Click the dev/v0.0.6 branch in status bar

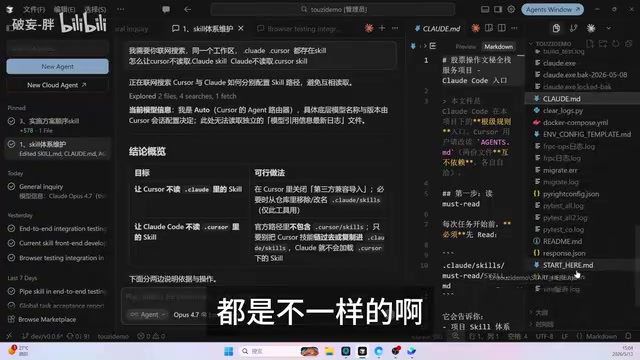(42, 336)
